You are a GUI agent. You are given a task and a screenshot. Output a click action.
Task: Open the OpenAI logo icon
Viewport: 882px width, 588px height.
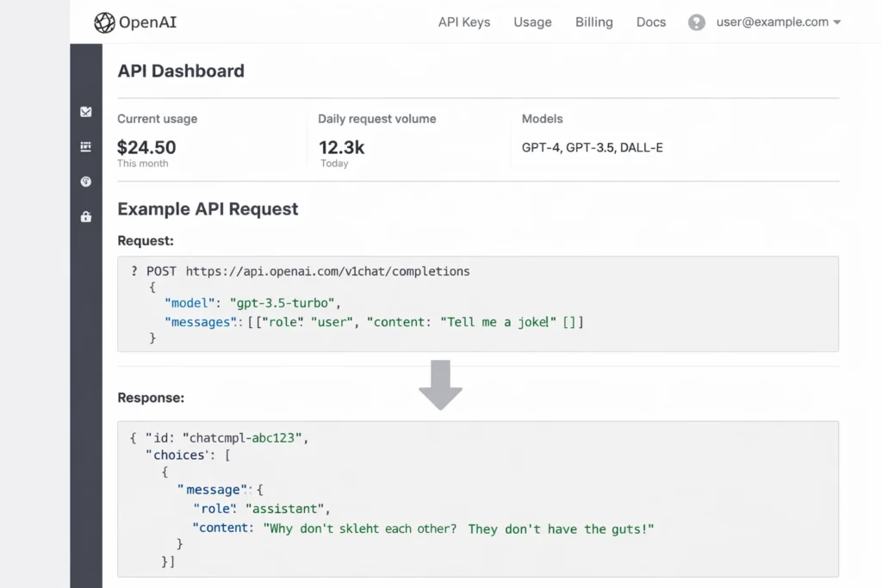(x=105, y=22)
